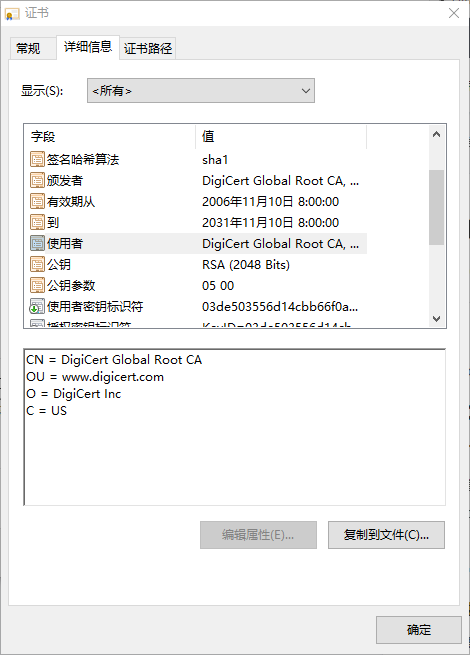Click the field list scroll-up arrow

click(437, 135)
